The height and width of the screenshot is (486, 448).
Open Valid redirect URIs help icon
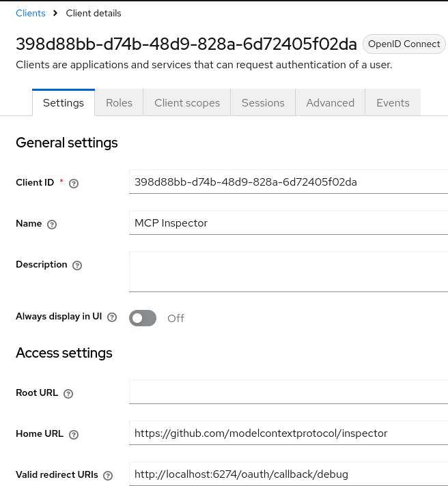pos(107,476)
